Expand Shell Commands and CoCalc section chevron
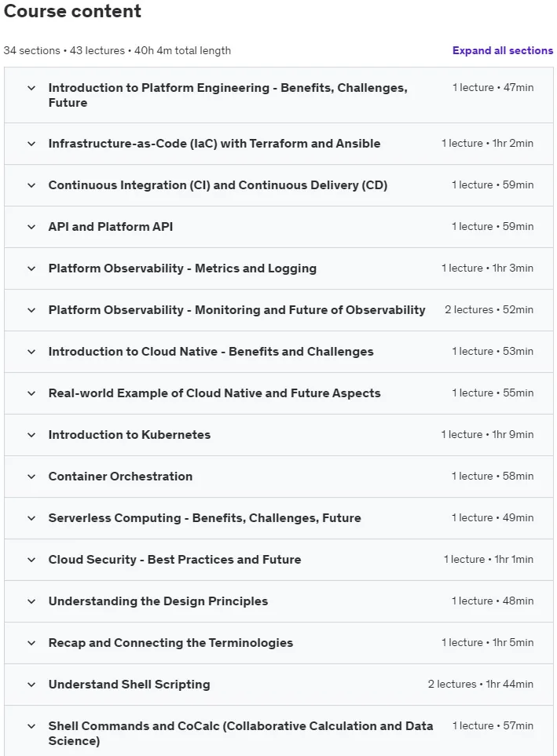557x756 pixels. tap(31, 726)
